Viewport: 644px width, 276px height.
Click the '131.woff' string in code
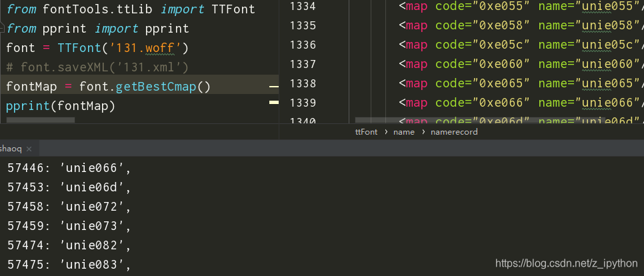(145, 48)
